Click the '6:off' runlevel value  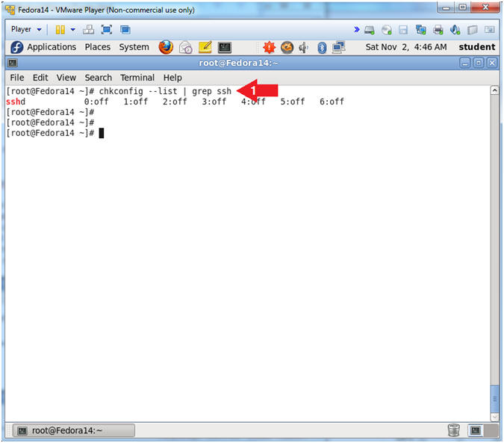[332, 102]
